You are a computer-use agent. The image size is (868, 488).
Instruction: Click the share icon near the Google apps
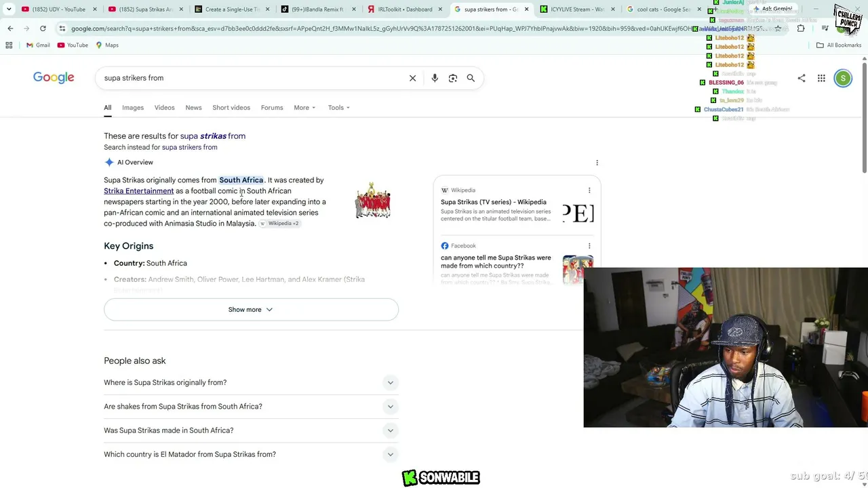click(x=802, y=79)
